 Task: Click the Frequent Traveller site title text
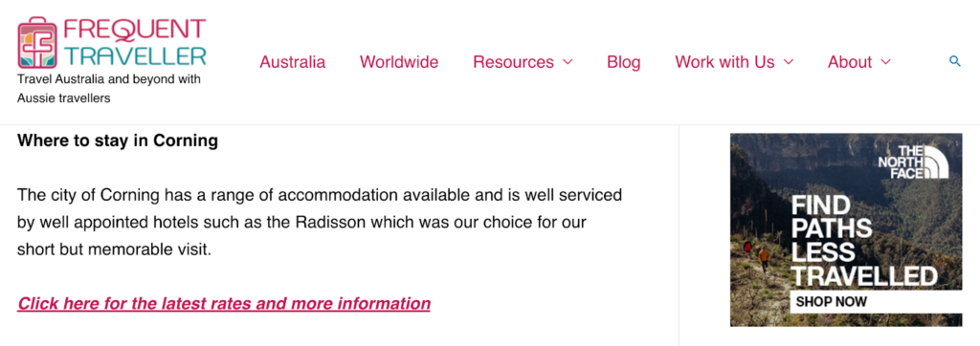[135, 42]
